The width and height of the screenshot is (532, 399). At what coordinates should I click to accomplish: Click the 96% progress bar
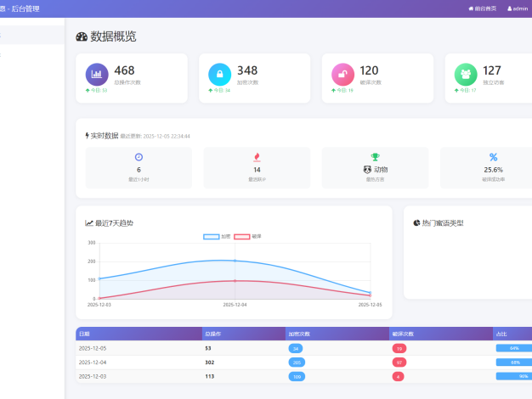pyautogui.click(x=514, y=376)
